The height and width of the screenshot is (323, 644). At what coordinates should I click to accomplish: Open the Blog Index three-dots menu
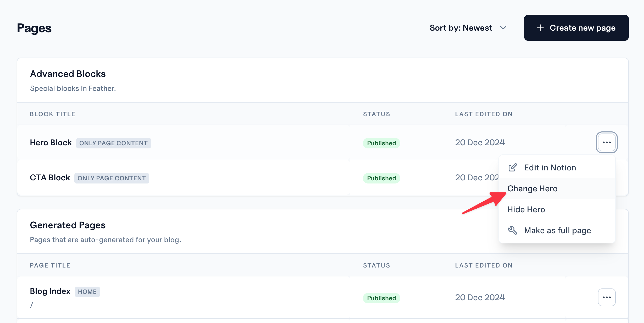click(x=607, y=297)
